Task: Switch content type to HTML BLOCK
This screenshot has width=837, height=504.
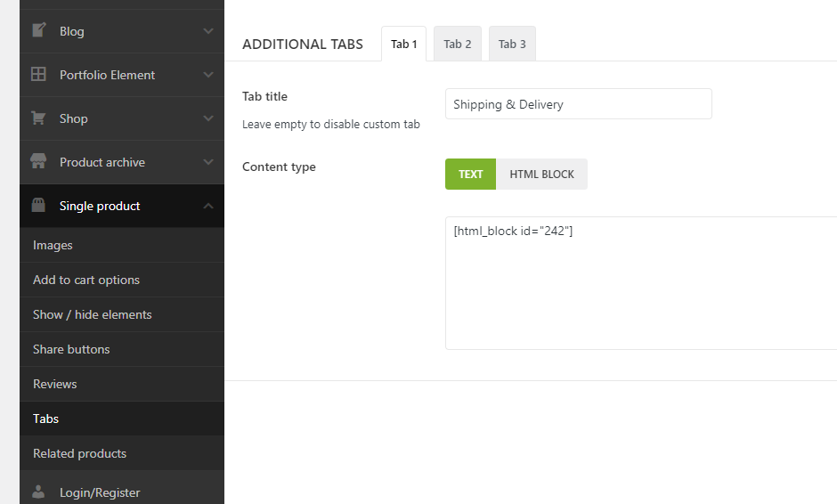Action: pos(541,175)
